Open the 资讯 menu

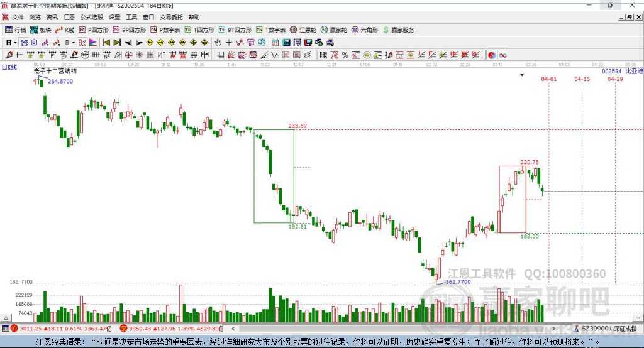(52, 17)
